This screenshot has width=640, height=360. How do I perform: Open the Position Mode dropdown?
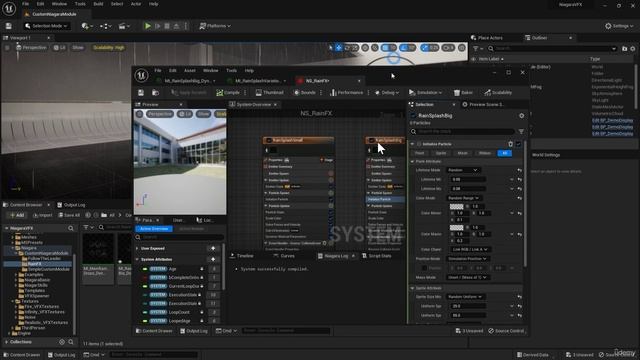pyautogui.click(x=467, y=259)
